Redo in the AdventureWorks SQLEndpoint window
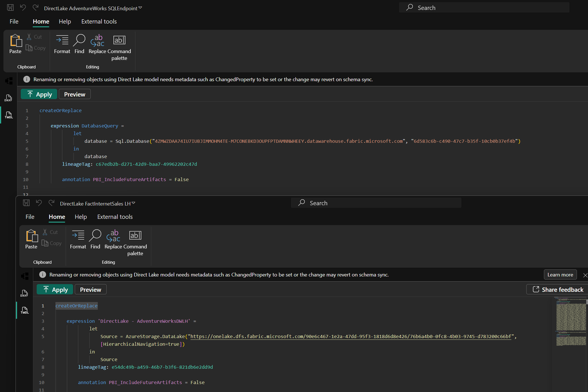Viewport: 588px width, 392px height. pyautogui.click(x=35, y=8)
